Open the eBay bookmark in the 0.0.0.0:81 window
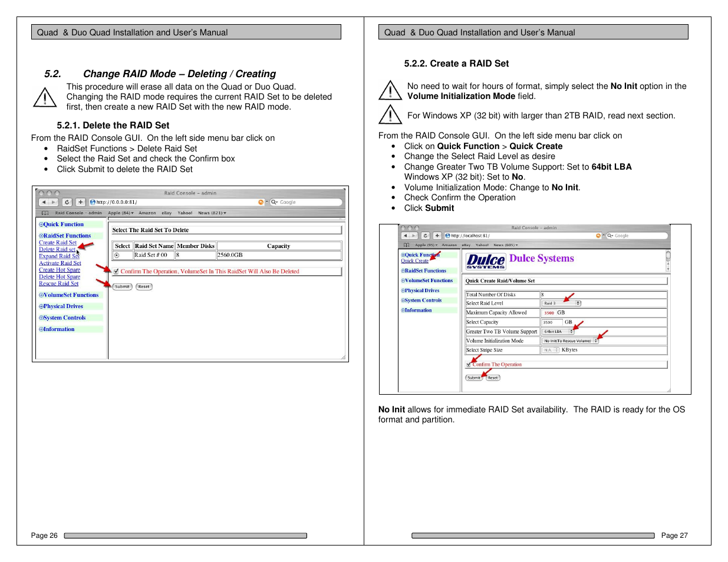 (167, 213)
